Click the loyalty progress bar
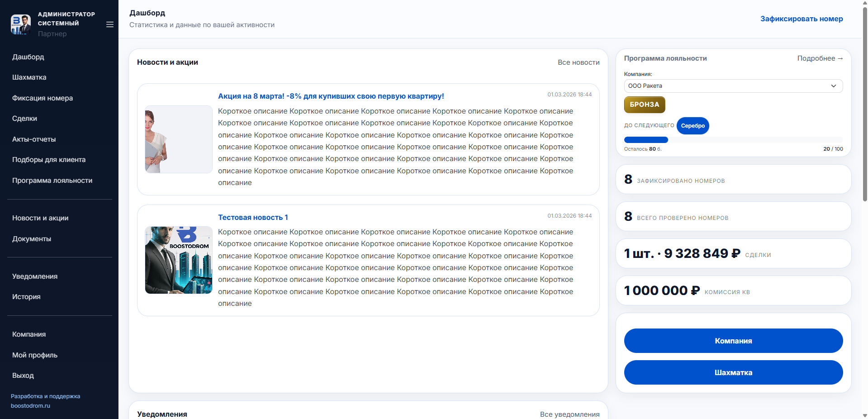 coord(733,140)
